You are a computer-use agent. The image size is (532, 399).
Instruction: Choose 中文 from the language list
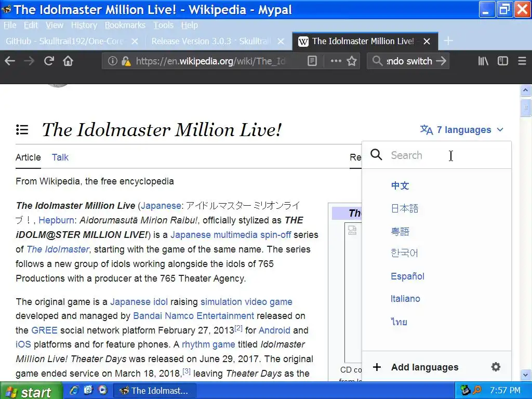[x=400, y=185]
